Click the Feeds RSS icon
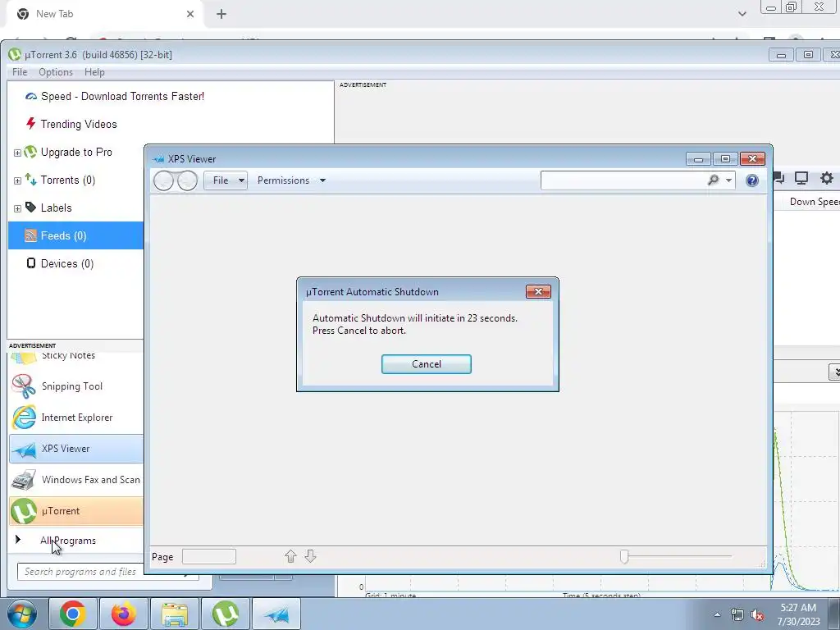 point(31,235)
